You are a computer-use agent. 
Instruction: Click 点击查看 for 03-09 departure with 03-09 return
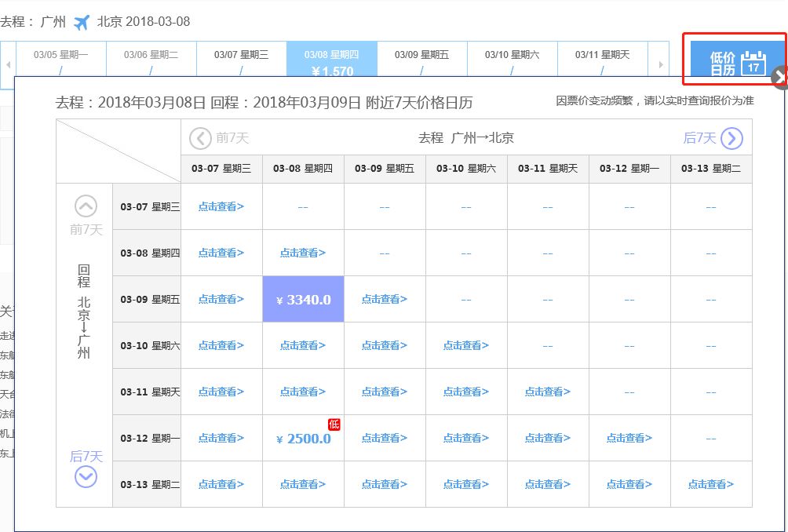pos(385,299)
